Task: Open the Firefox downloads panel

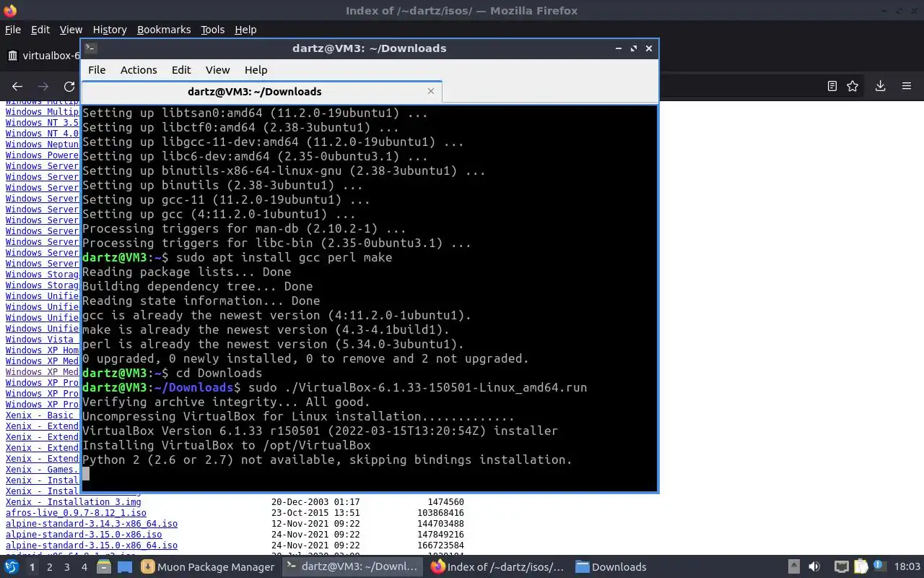Action: [x=880, y=86]
